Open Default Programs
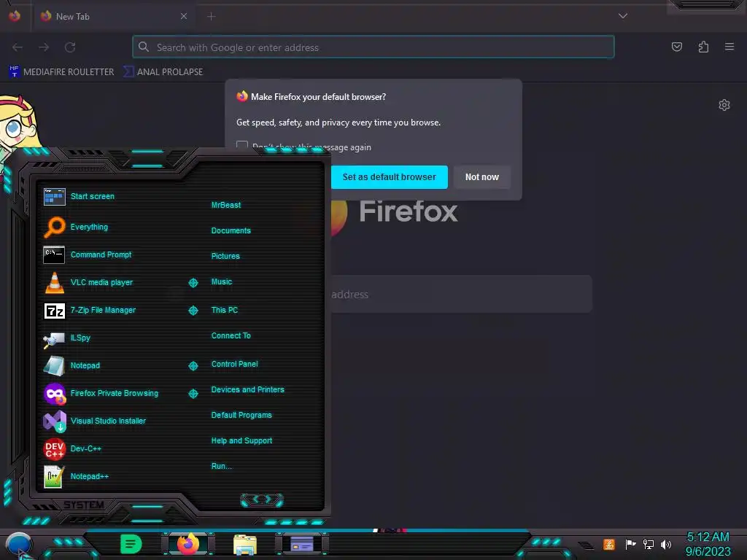Image resolution: width=747 pixels, height=560 pixels. 241,415
